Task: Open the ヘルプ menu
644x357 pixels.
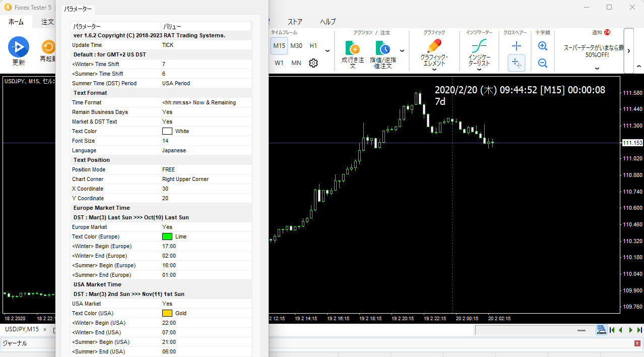Action: tap(328, 22)
